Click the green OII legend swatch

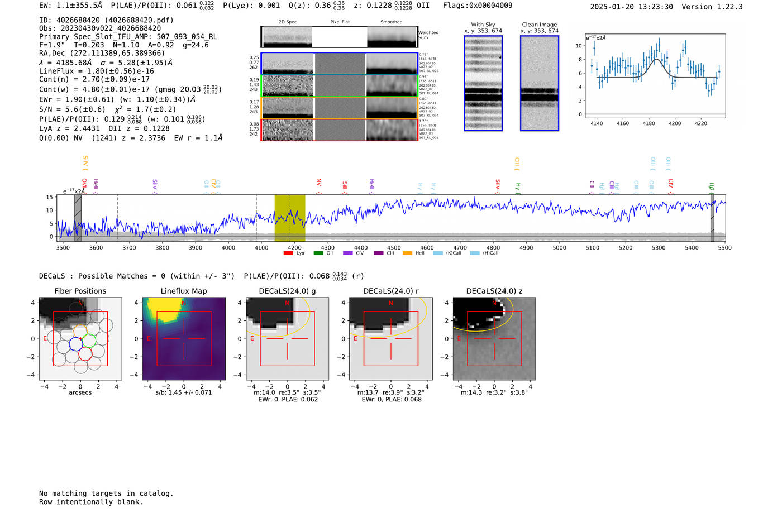click(x=318, y=253)
